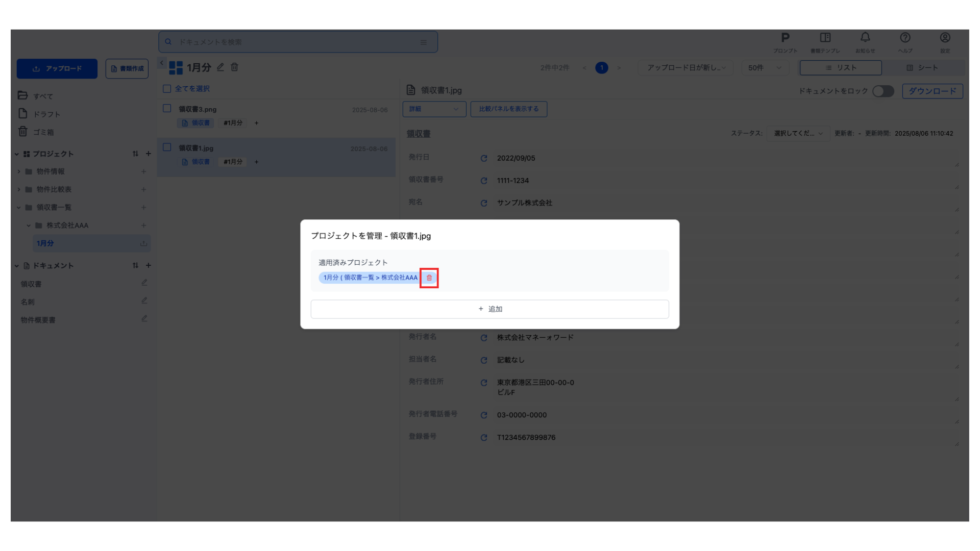This screenshot has width=980, height=551.
Task: Switch to the リスト view tab
Action: 841,68
